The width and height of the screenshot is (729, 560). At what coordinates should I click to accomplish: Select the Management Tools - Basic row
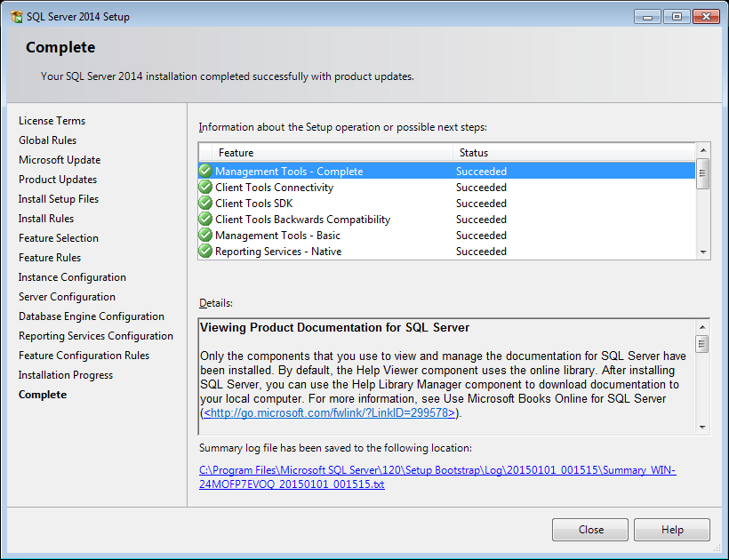447,236
